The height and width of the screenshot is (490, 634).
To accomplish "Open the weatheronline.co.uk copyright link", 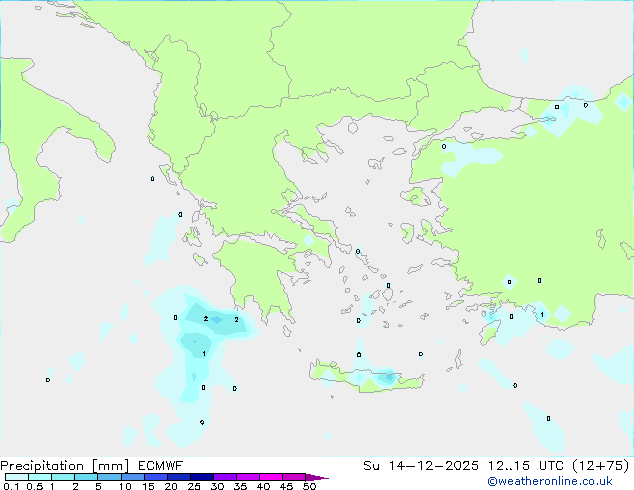I will pyautogui.click(x=550, y=481).
